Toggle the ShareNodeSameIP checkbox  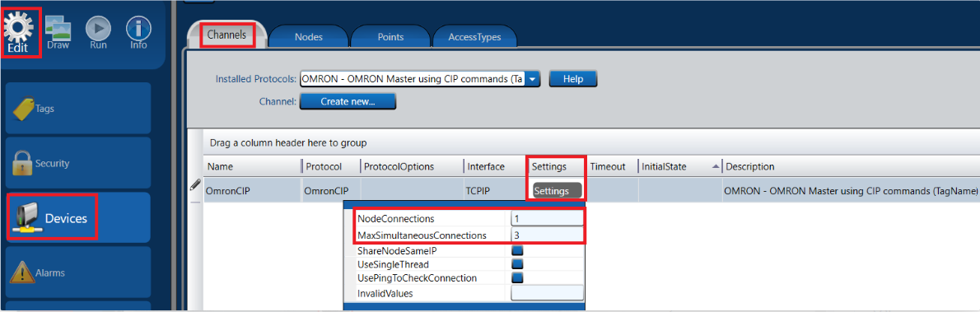(517, 250)
